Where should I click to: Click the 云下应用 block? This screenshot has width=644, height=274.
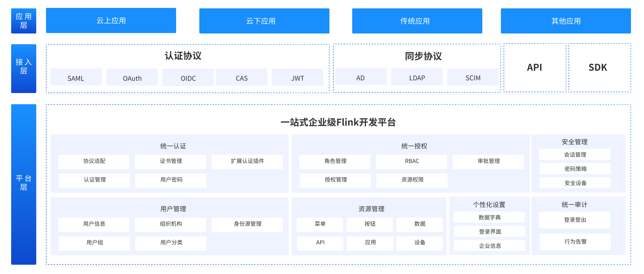click(x=264, y=21)
